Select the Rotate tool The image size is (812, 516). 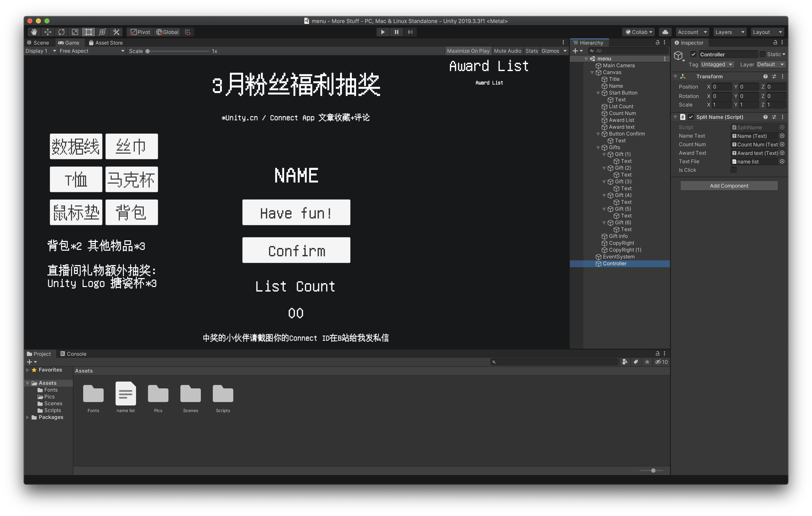(61, 32)
